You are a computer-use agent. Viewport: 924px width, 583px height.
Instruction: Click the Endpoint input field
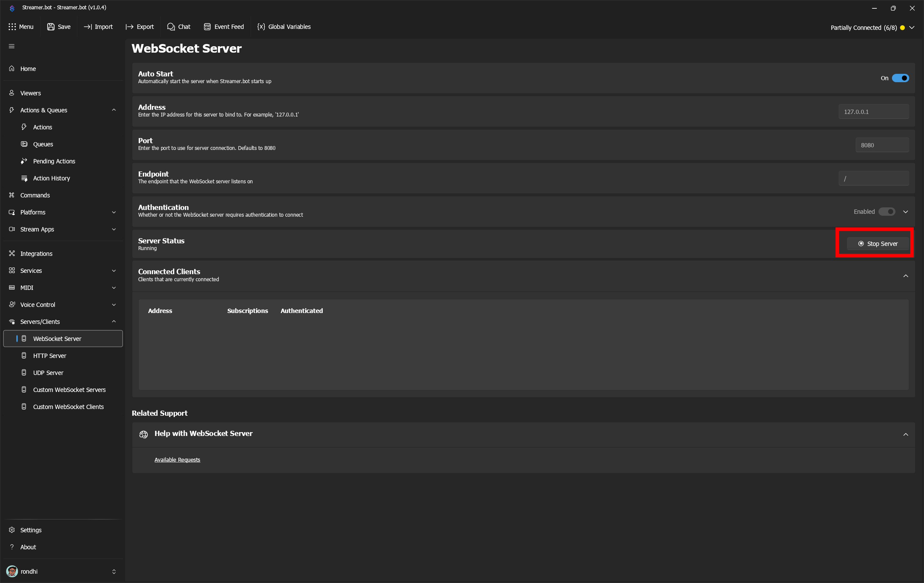click(x=873, y=178)
